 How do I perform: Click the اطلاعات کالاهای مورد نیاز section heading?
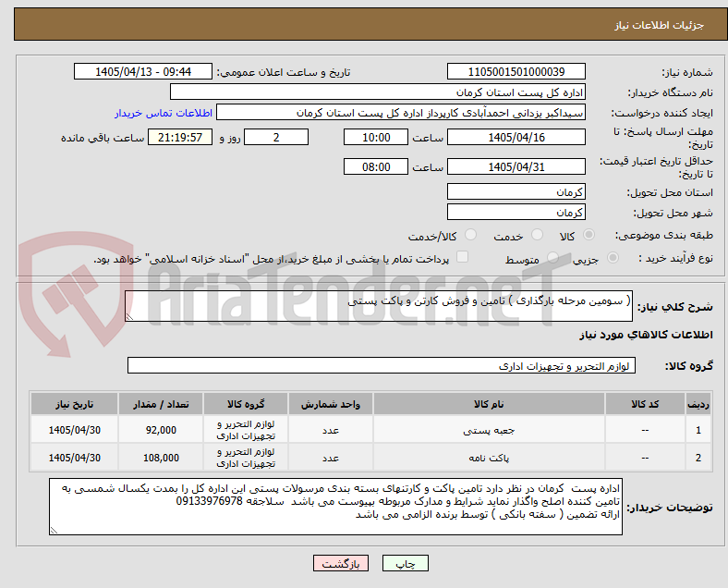coord(646,335)
